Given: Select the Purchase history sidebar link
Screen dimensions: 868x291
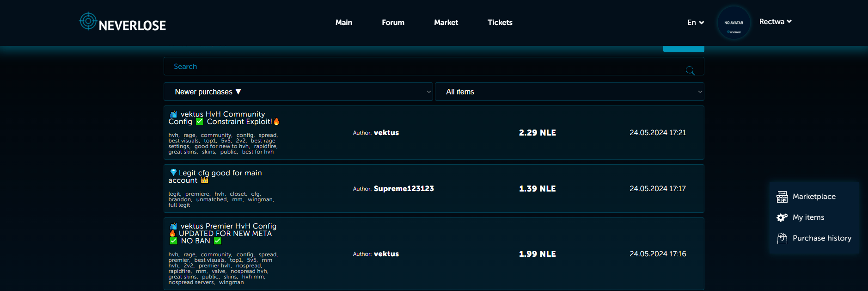Looking at the screenshot, I should click(822, 238).
